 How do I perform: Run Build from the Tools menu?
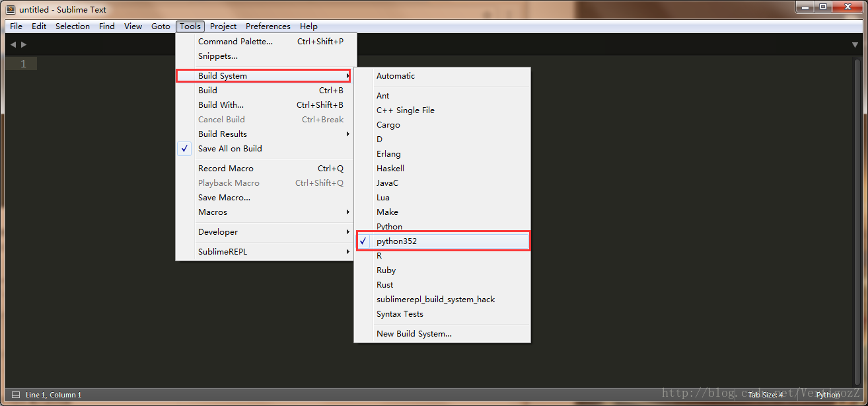pos(266,91)
